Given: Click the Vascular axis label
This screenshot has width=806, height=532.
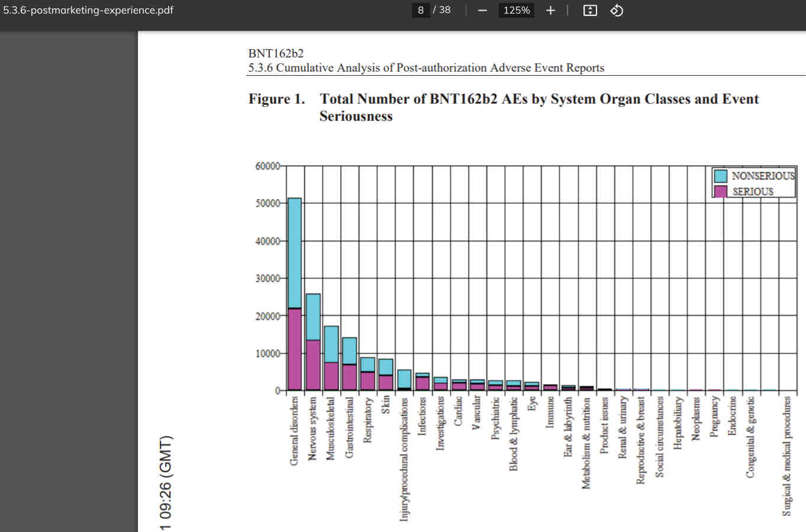Looking at the screenshot, I should click(477, 413).
